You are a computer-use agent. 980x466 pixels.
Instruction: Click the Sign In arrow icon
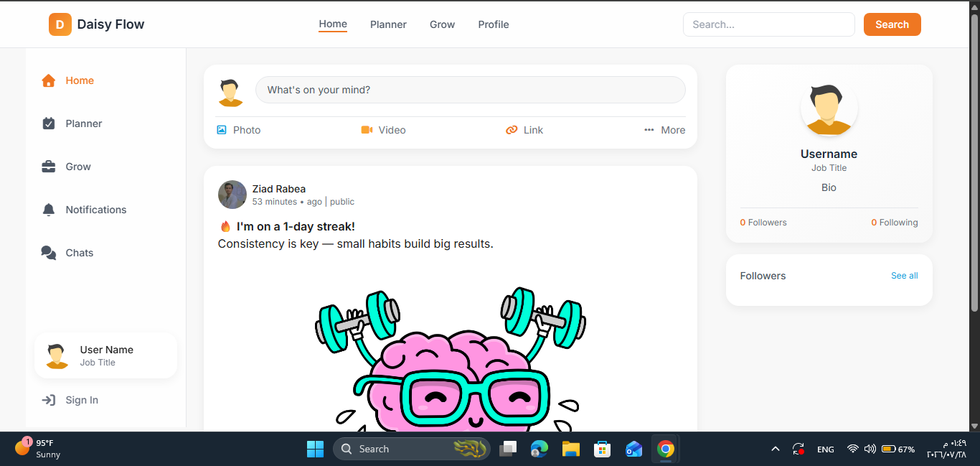tap(49, 400)
